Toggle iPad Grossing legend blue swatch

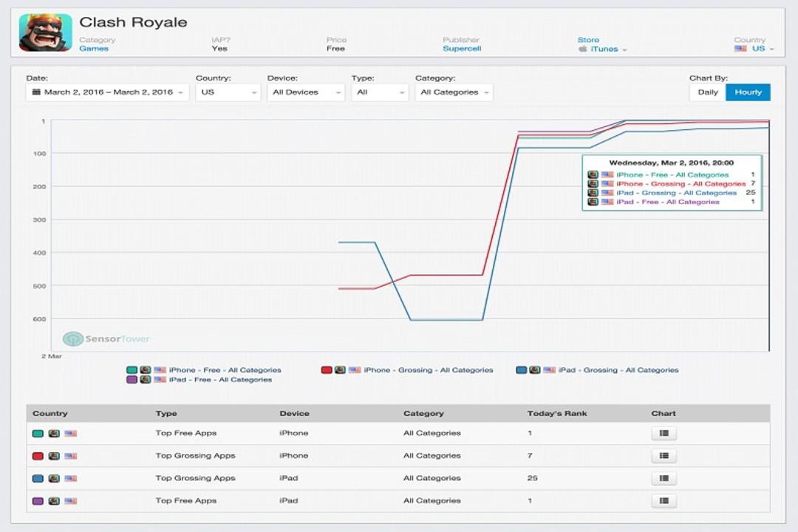coord(521,370)
